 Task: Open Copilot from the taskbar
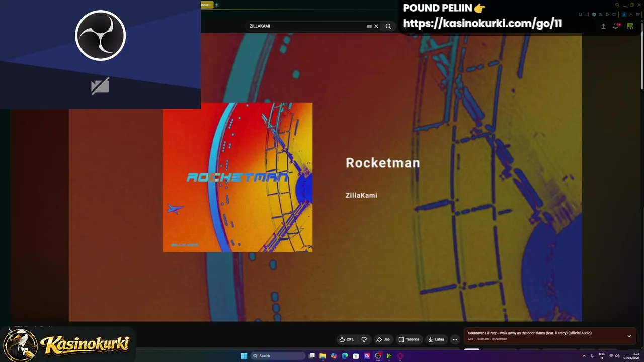334,356
